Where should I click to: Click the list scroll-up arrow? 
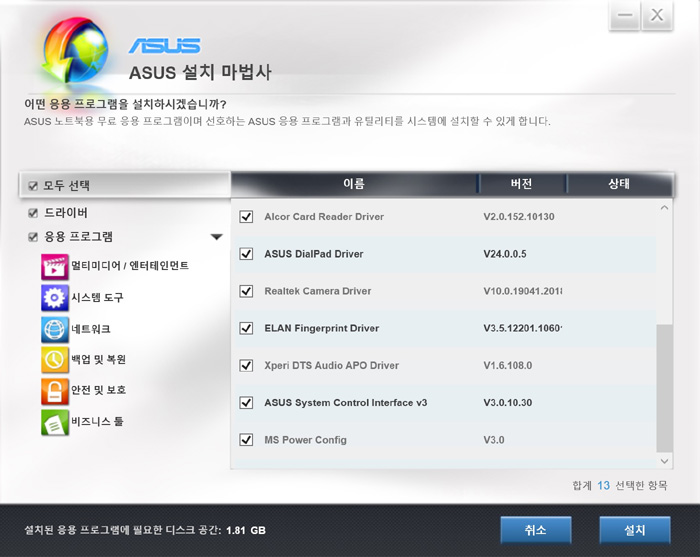pos(664,208)
